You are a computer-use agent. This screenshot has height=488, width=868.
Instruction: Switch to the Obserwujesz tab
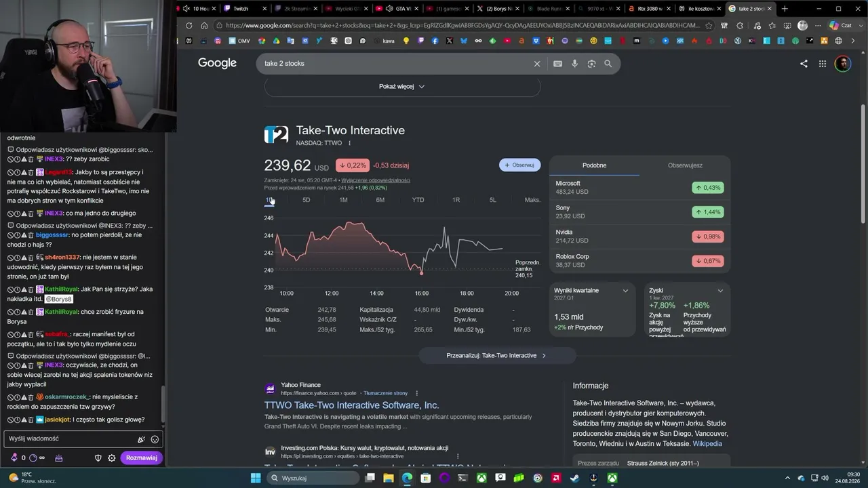[685, 165]
